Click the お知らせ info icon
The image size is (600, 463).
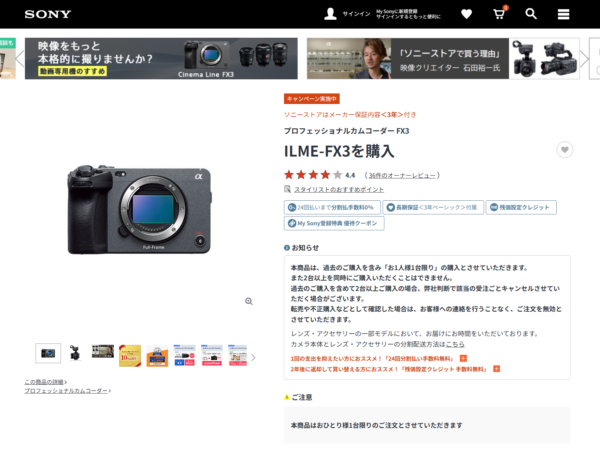287,248
